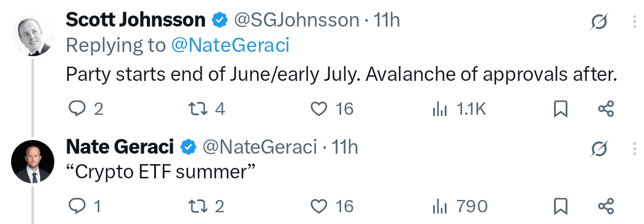The height and width of the screenshot is (224, 644).
Task: View Scott Johnsson's profile picture
Action: click(x=33, y=36)
